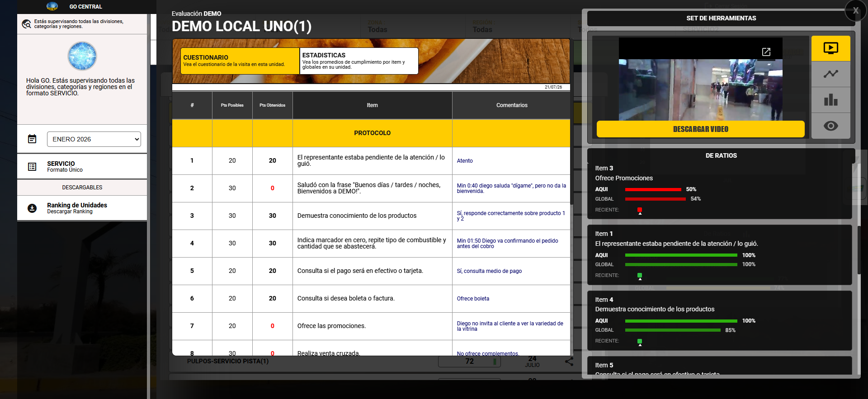Switch to the CUESTIONARIO tab
Viewport: 868px width, 399px height.
(240, 61)
